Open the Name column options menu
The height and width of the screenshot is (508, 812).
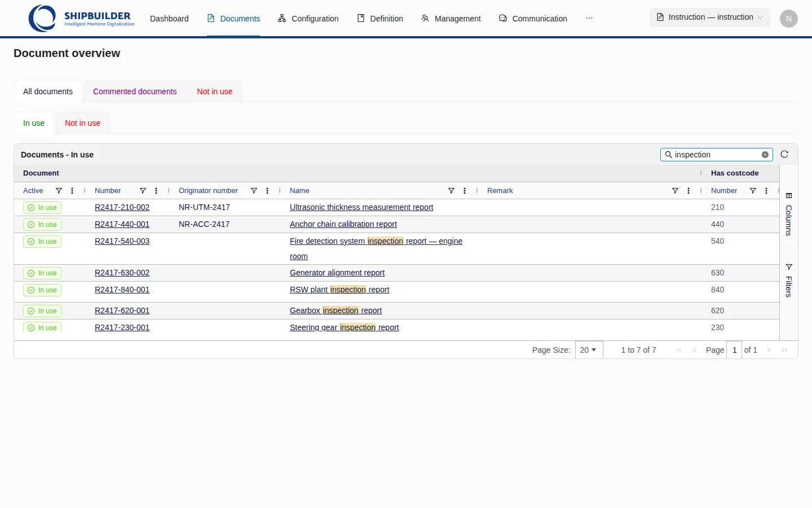(x=465, y=191)
